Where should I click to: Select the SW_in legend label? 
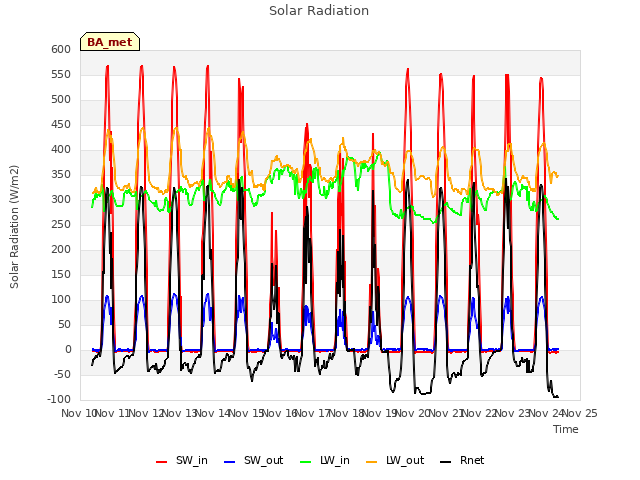[192, 460]
